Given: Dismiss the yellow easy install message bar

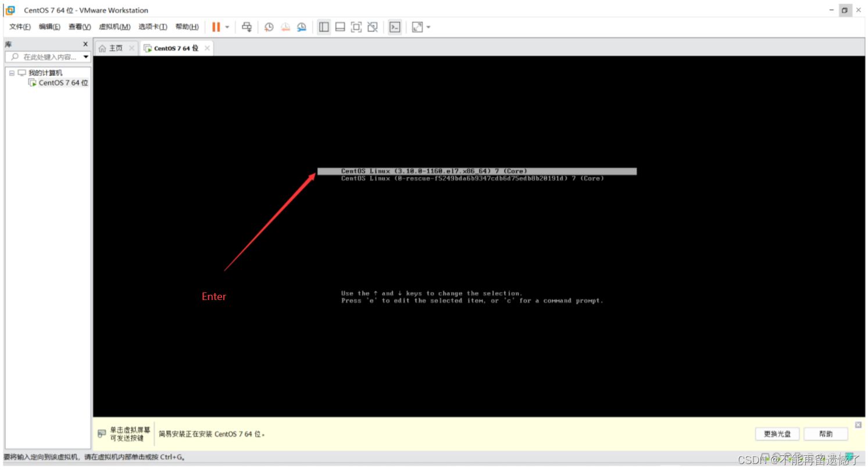Looking at the screenshot, I should [x=858, y=424].
